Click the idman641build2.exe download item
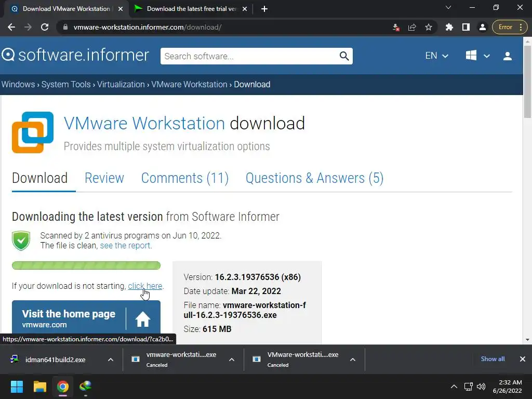 coord(55,360)
